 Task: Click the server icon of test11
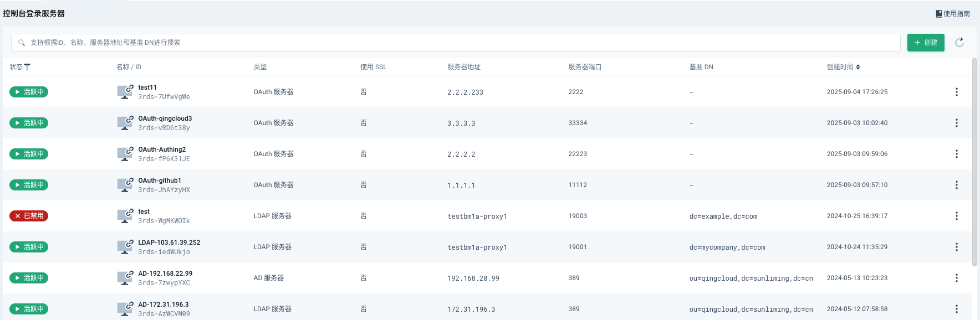pos(125,92)
